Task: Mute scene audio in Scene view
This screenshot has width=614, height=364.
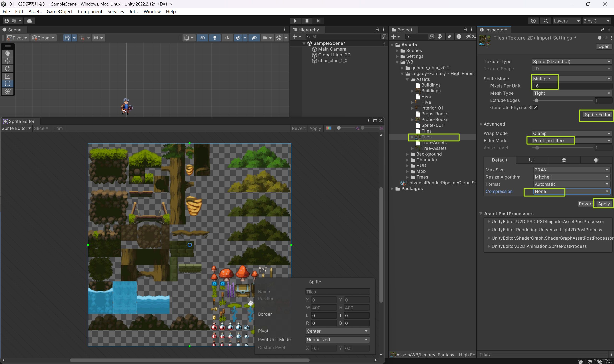Action: coord(227,38)
